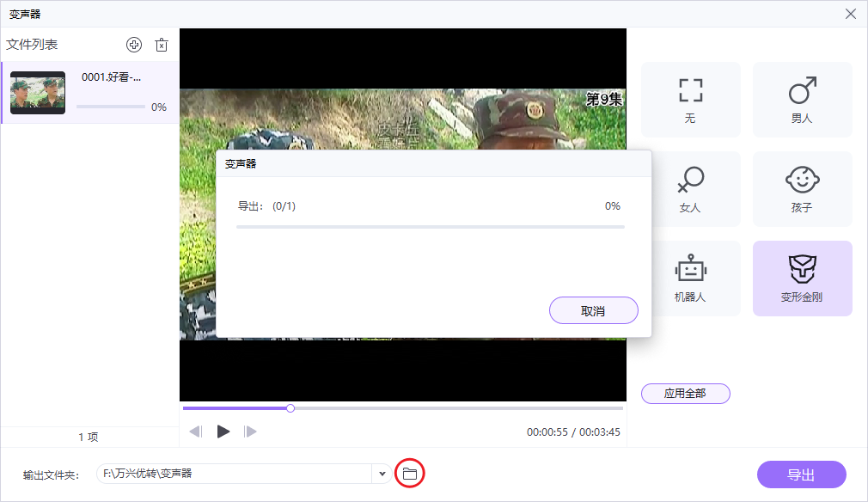Select the 无 (none) voice effect

pyautogui.click(x=690, y=100)
